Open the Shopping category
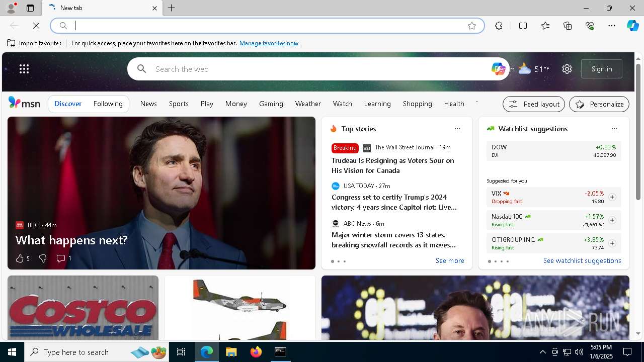644x362 pixels. coord(418,104)
